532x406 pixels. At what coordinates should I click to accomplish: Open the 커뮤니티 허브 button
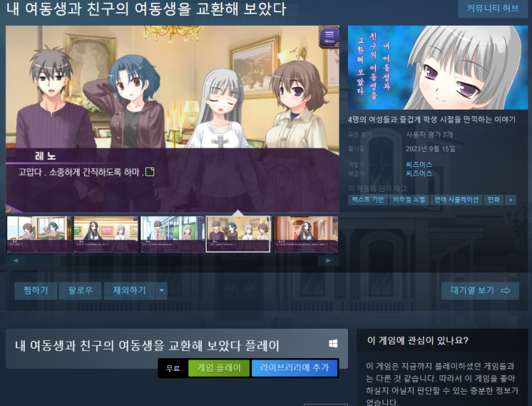coord(493,8)
